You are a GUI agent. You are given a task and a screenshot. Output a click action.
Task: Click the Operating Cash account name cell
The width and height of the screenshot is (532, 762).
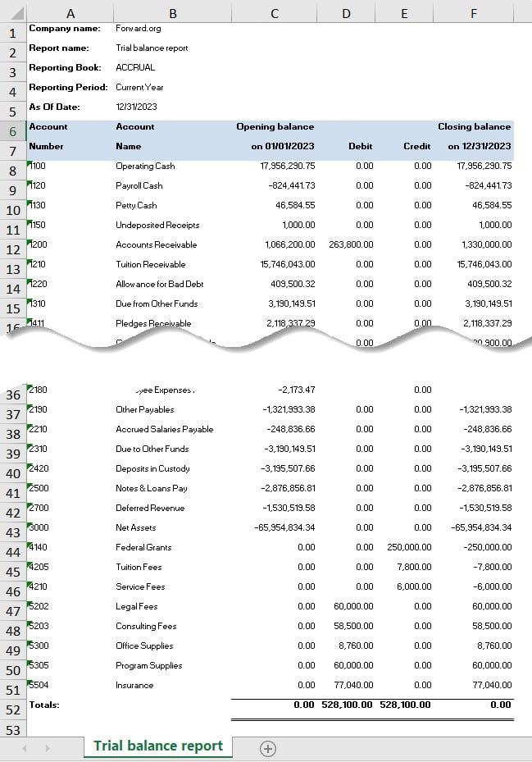[145, 166]
